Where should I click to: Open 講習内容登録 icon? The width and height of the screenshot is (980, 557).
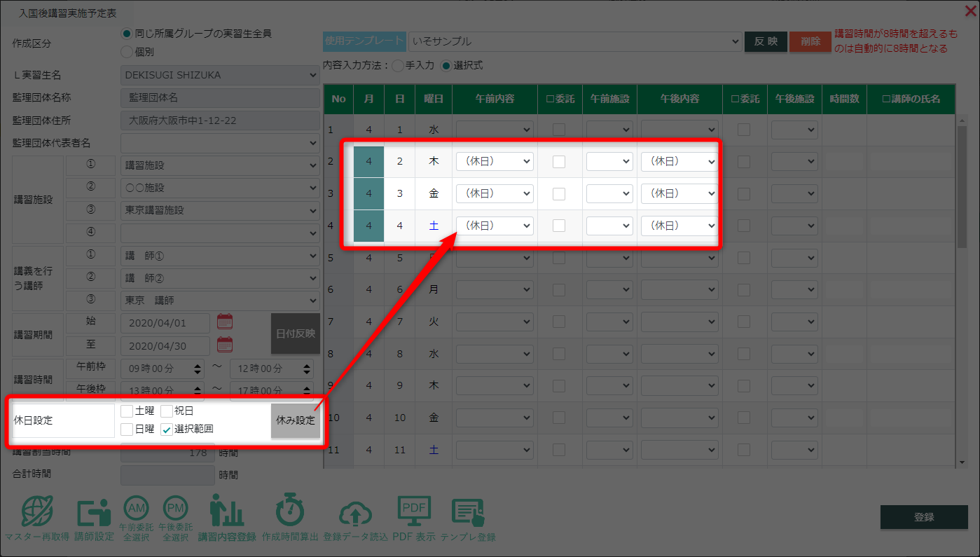226,513
